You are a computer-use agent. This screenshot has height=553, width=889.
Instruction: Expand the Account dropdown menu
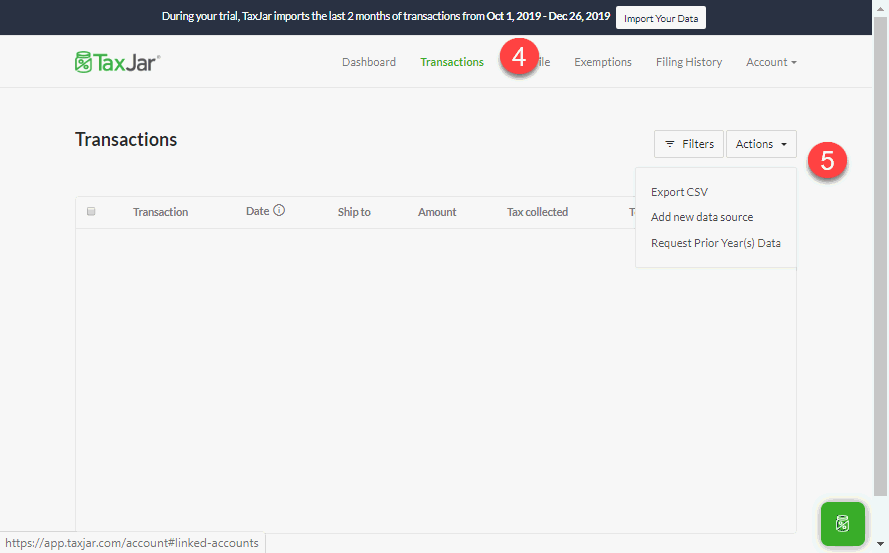click(x=771, y=62)
